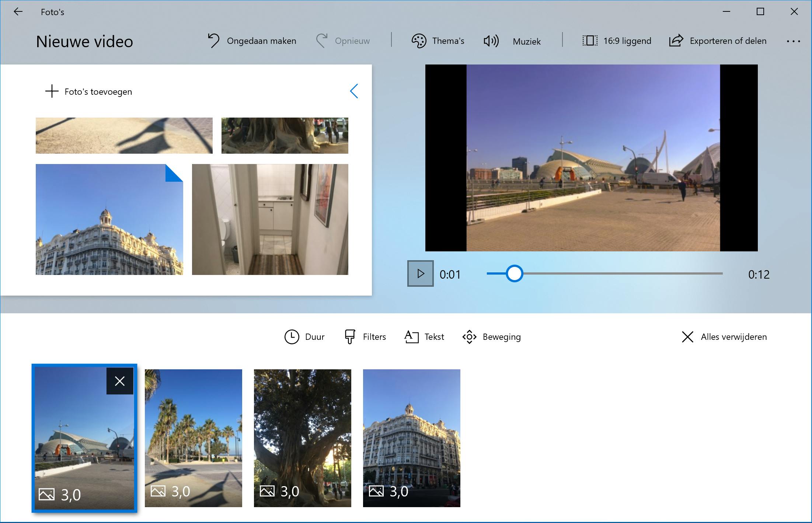Collapse the photo library panel chevron
Screen dimensions: 812x523
354,91
